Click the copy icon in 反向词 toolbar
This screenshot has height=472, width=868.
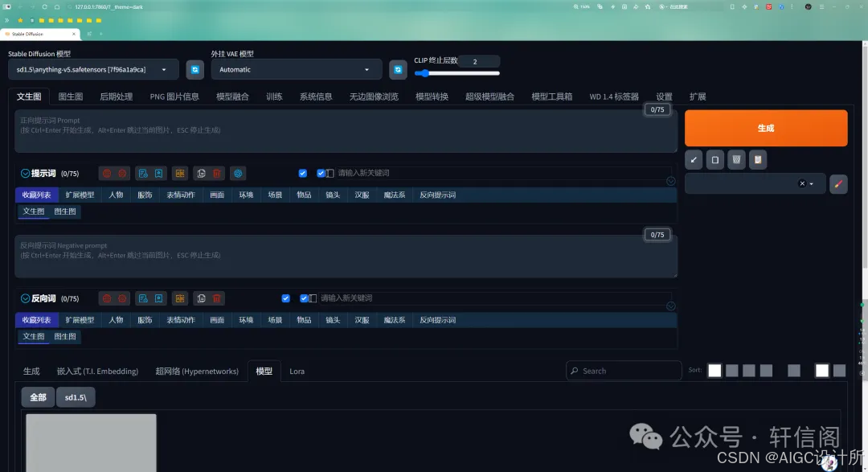click(x=201, y=298)
